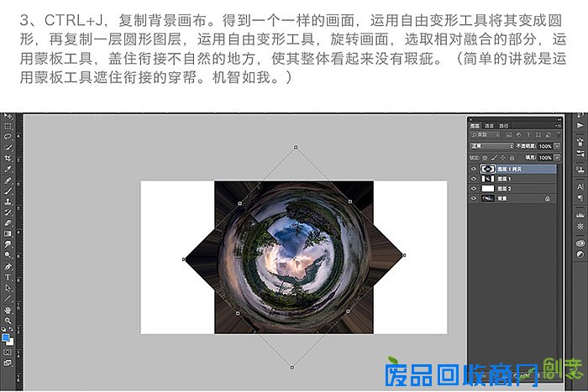Hide layer 1 (图层 1) via its eye icon

[x=474, y=179]
